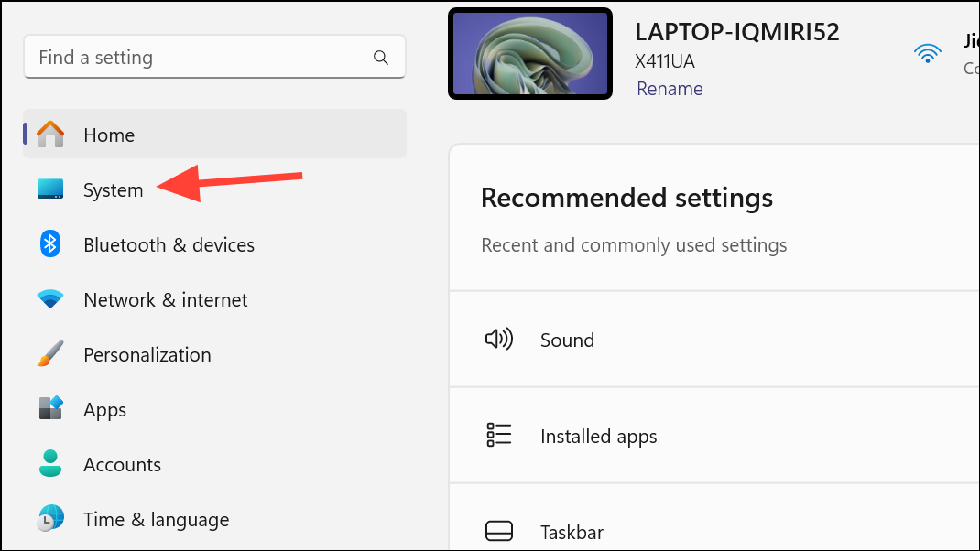Click the Taskbar settings icon

click(x=498, y=530)
